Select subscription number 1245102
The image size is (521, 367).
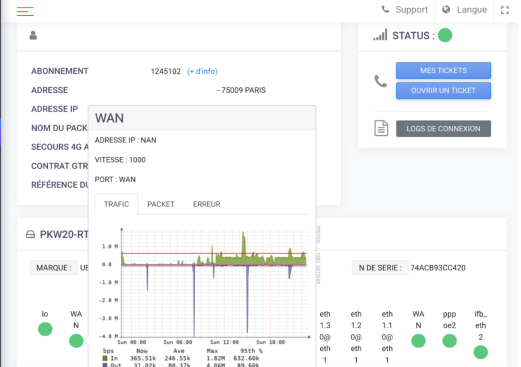click(166, 71)
